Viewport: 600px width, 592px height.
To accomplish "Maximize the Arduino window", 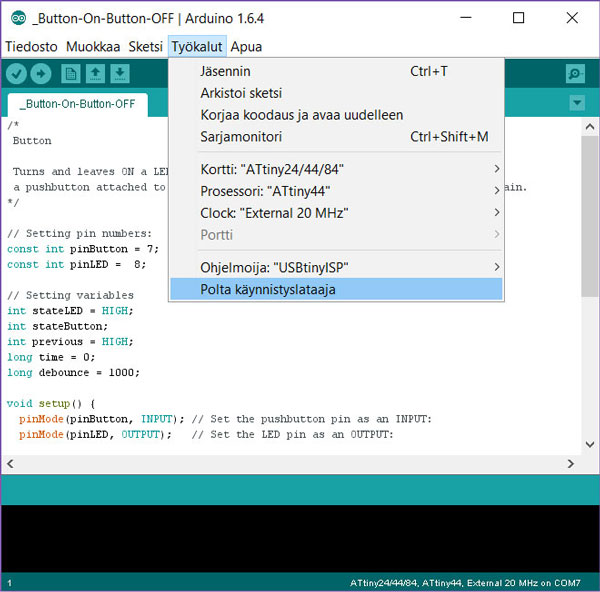I will click(x=518, y=18).
